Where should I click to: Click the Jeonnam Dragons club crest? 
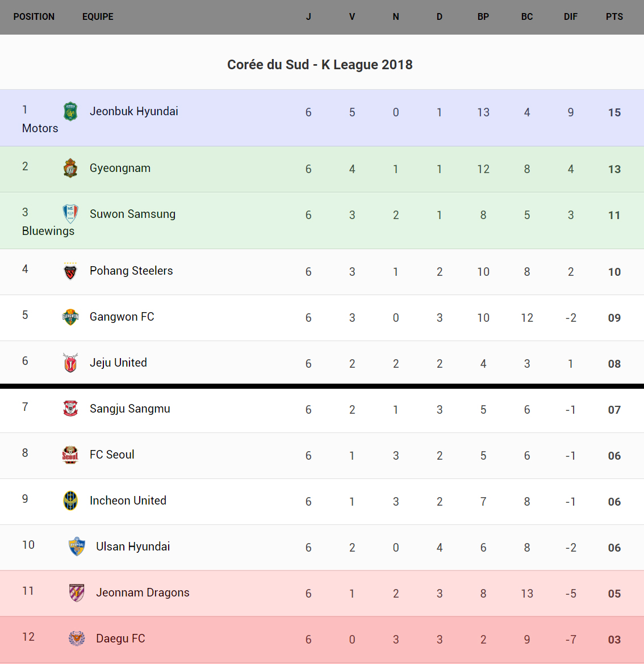point(77,592)
